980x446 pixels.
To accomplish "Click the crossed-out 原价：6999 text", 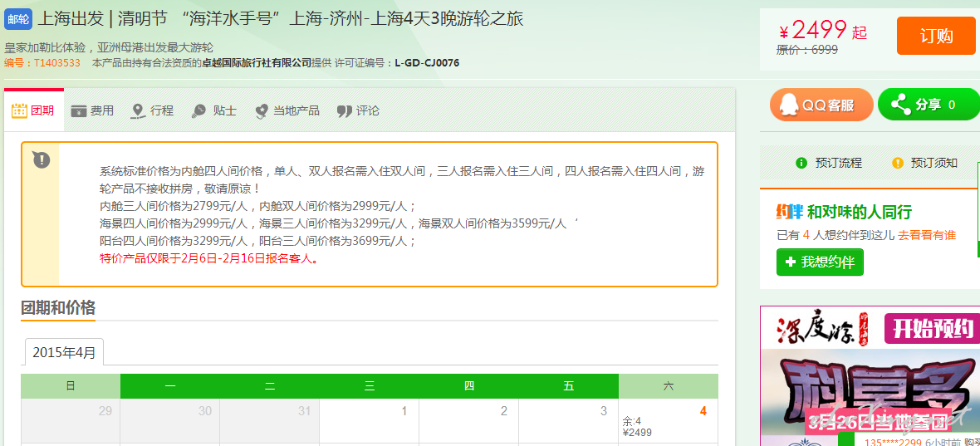I will click(x=807, y=50).
